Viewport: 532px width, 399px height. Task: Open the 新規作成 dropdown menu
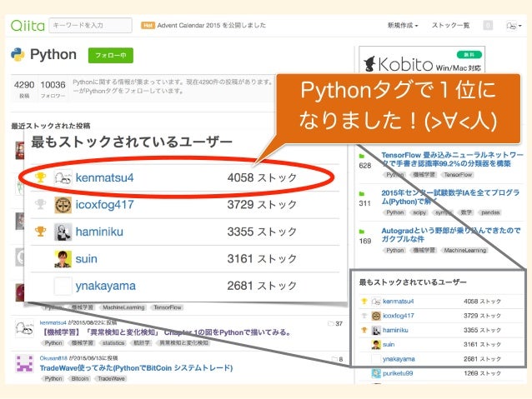click(x=403, y=26)
